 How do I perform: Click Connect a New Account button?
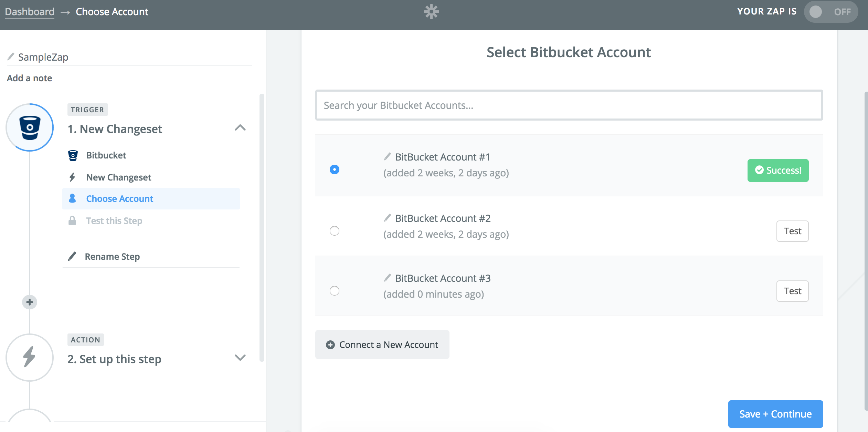[x=382, y=344]
